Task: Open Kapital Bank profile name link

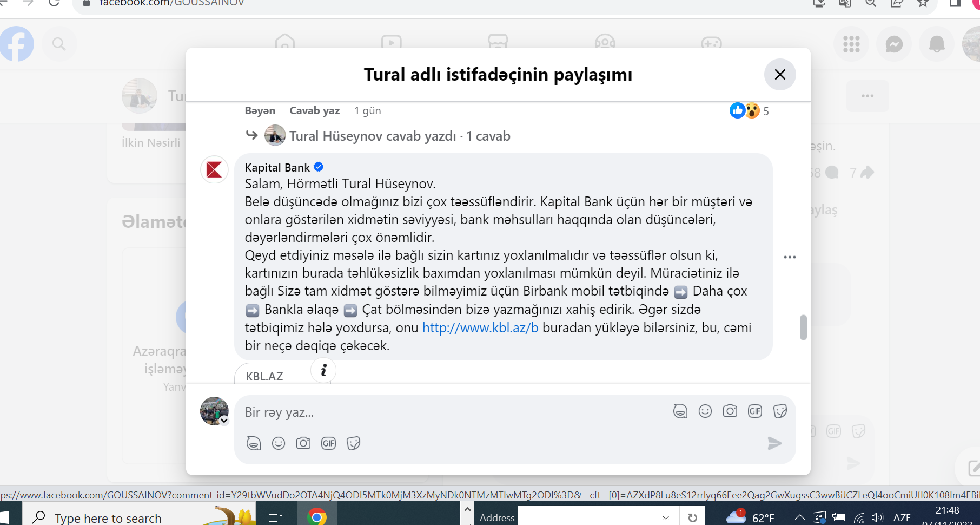Action: coord(277,167)
